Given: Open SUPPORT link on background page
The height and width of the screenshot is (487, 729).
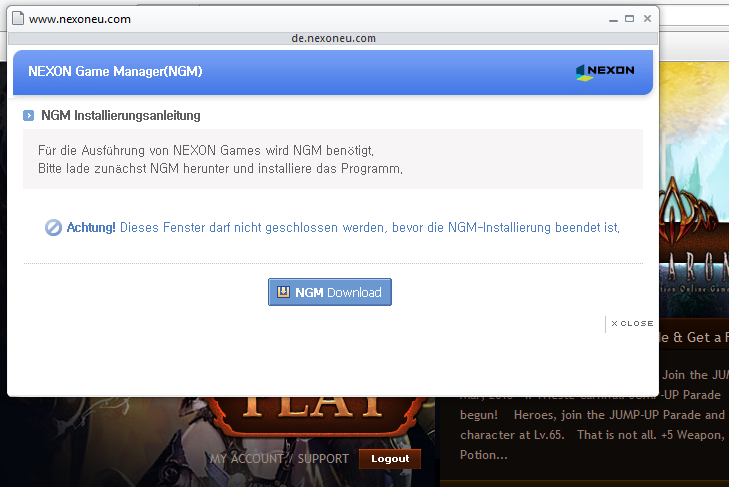Looking at the screenshot, I should pos(323,459).
